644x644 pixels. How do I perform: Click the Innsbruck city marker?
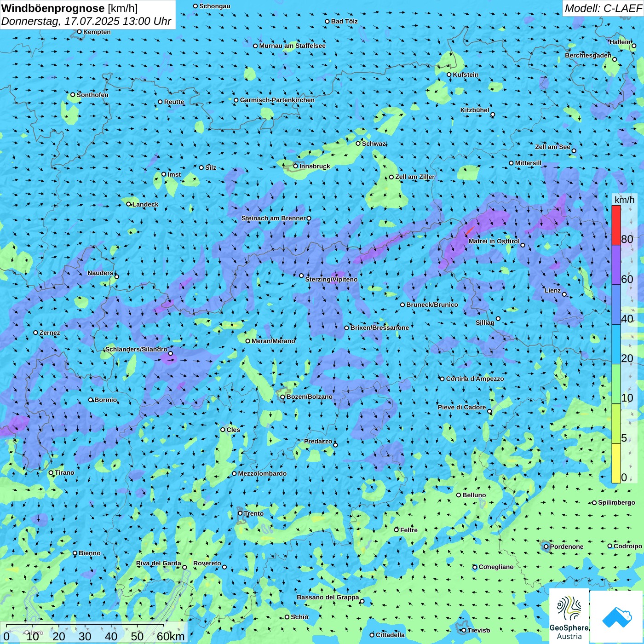[x=296, y=166]
